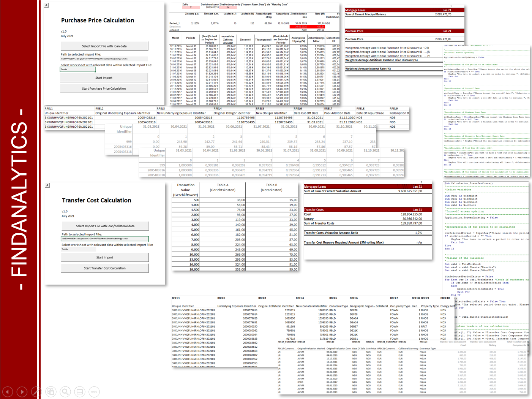Advance to the next slide
The image size is (532, 399).
point(22,391)
